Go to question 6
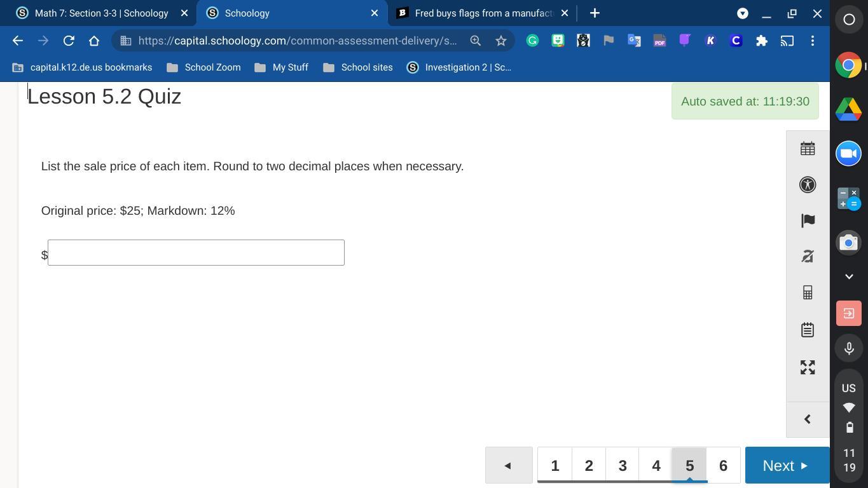The height and width of the screenshot is (488, 868). [723, 466]
